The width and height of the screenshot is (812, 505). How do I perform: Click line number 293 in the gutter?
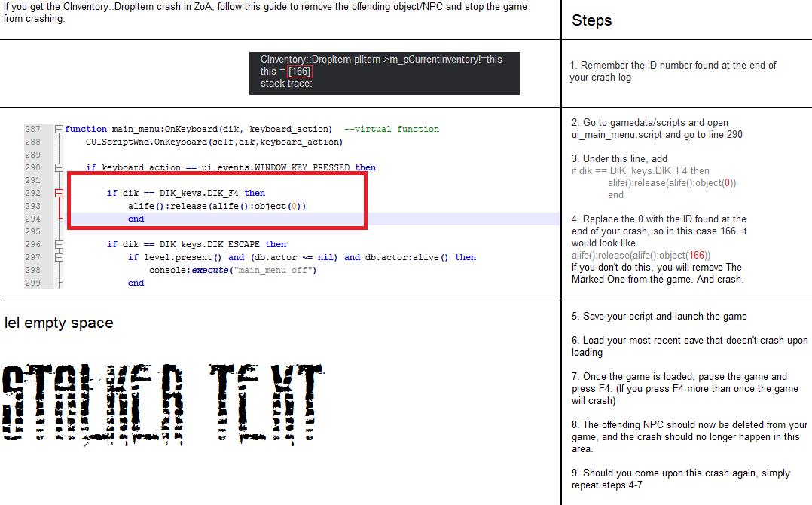pyautogui.click(x=32, y=206)
